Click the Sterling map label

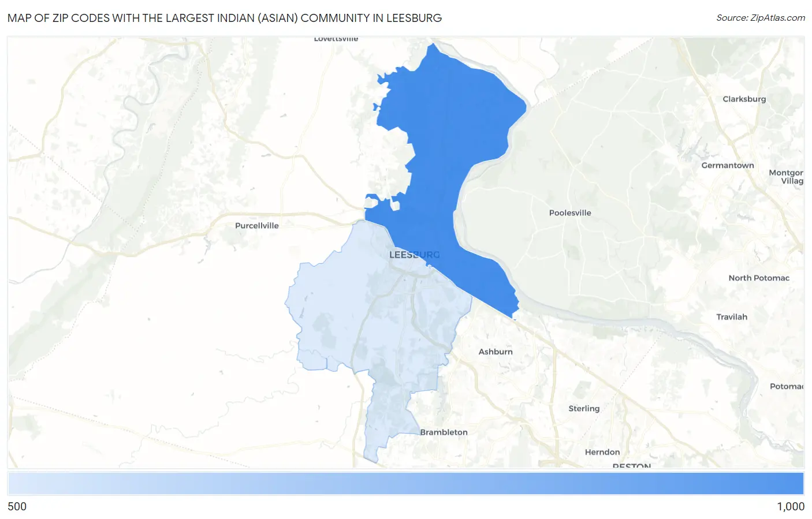584,409
